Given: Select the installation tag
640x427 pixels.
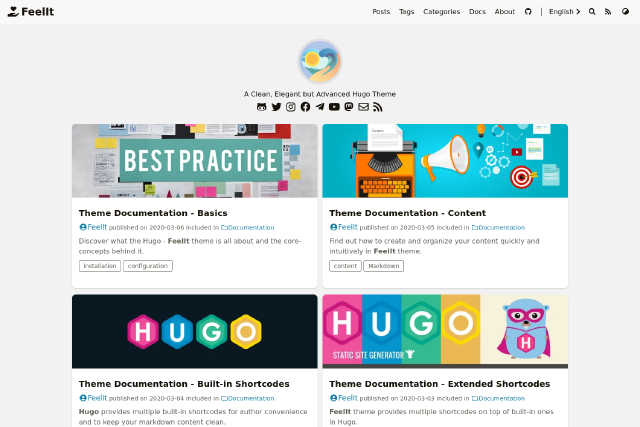Looking at the screenshot, I should [99, 266].
